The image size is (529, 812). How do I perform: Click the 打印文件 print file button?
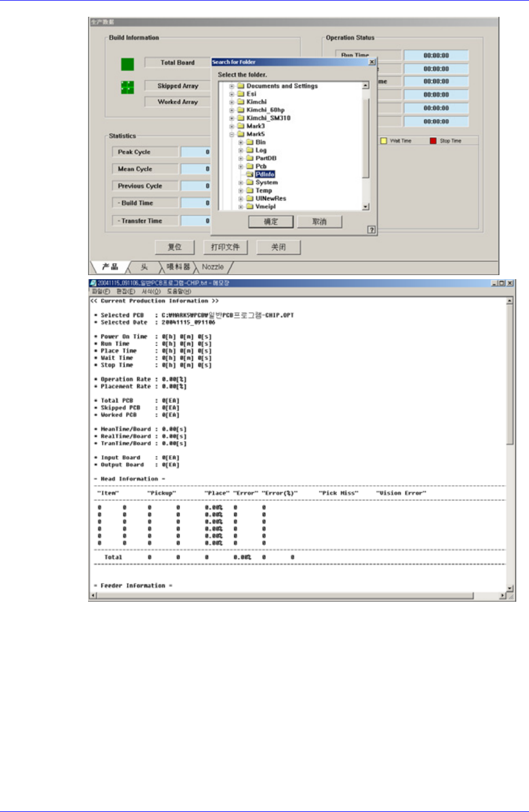click(x=225, y=247)
